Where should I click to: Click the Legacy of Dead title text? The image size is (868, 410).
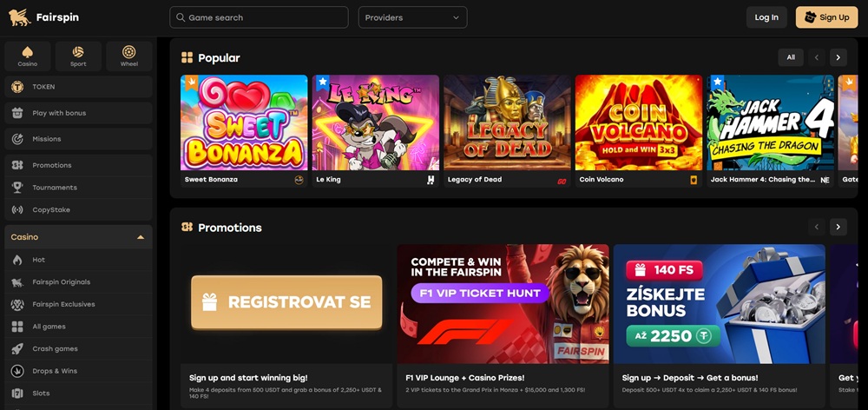pos(475,180)
